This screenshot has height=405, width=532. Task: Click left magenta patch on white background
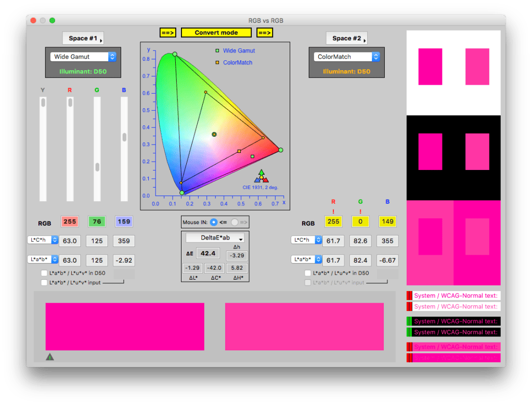(x=430, y=67)
